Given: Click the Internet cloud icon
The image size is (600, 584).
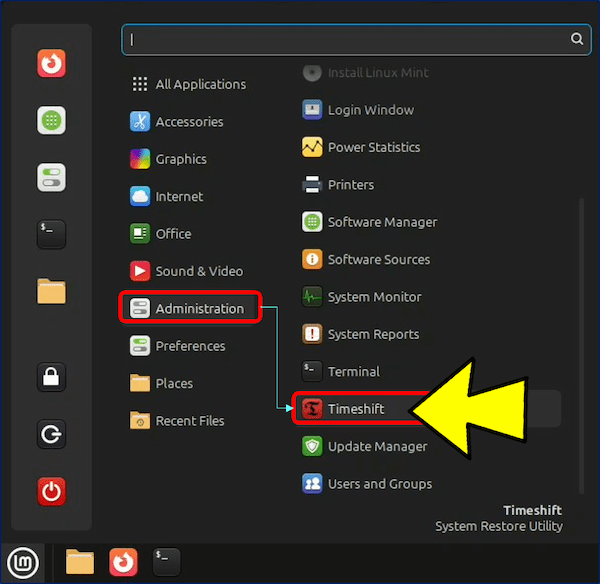Looking at the screenshot, I should (x=140, y=196).
